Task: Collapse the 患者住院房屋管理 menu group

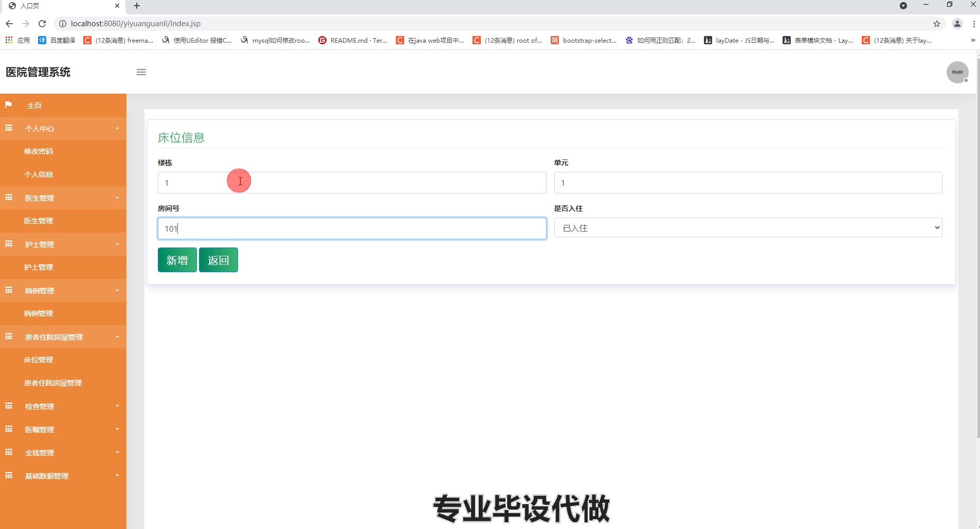Action: pos(63,337)
